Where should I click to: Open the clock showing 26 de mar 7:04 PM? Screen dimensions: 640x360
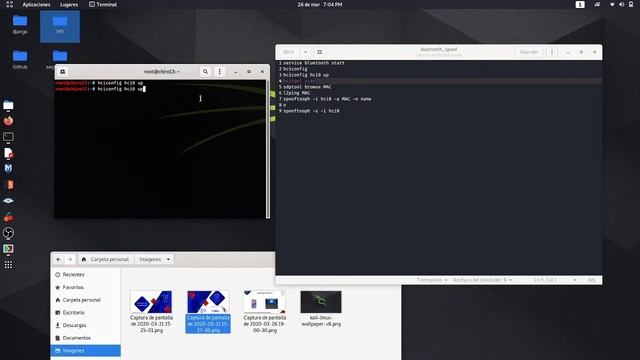[320, 4]
